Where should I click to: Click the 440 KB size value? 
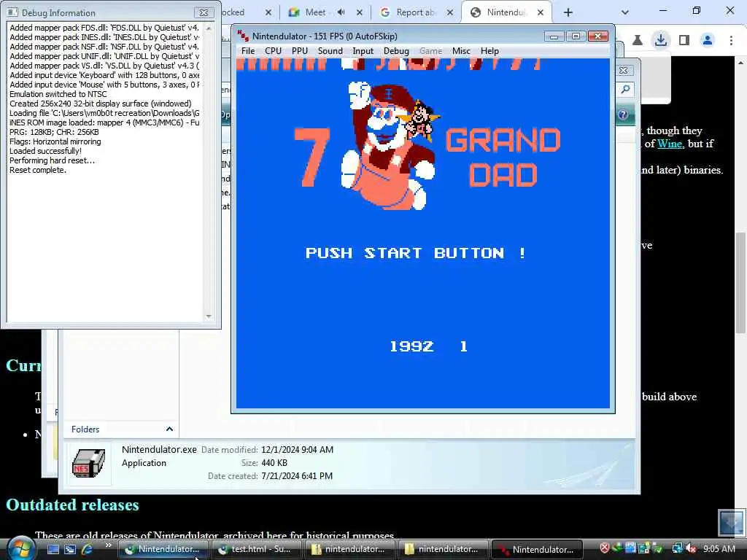point(274,463)
